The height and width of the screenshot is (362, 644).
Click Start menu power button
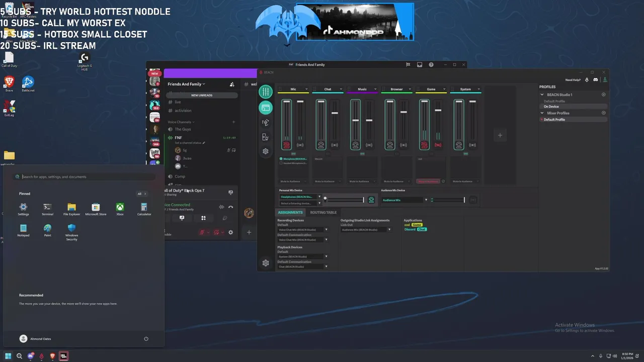pos(146,339)
